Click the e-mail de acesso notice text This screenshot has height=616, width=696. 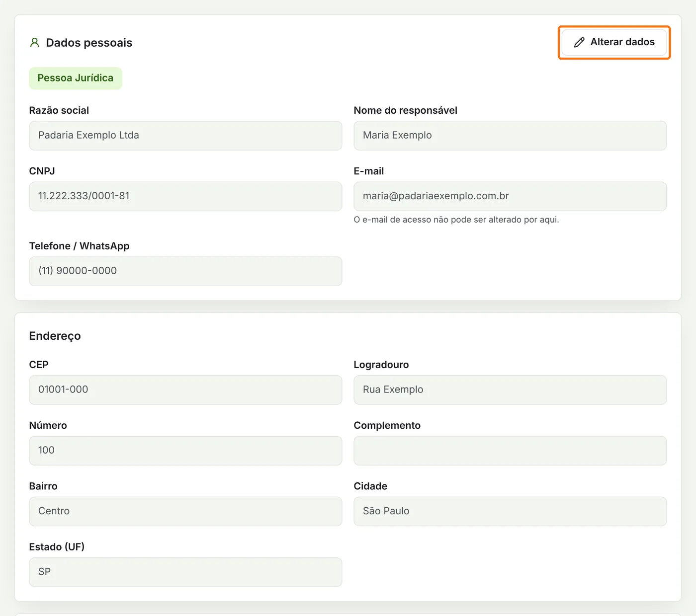click(x=456, y=220)
